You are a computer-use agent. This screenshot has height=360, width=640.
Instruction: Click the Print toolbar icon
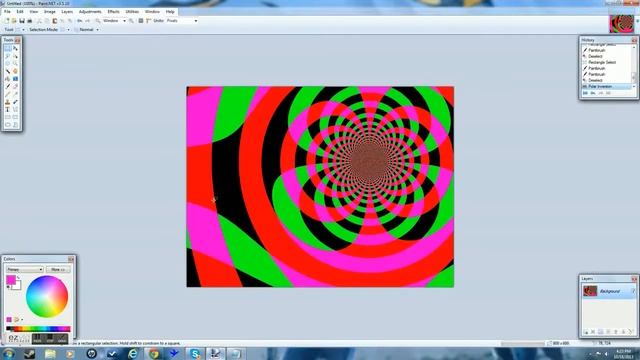click(30, 20)
